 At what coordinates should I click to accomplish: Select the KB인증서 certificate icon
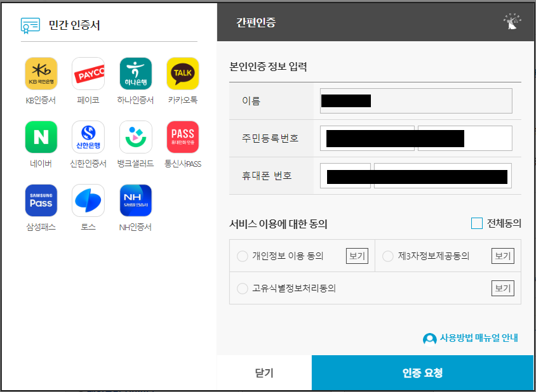tap(41, 74)
